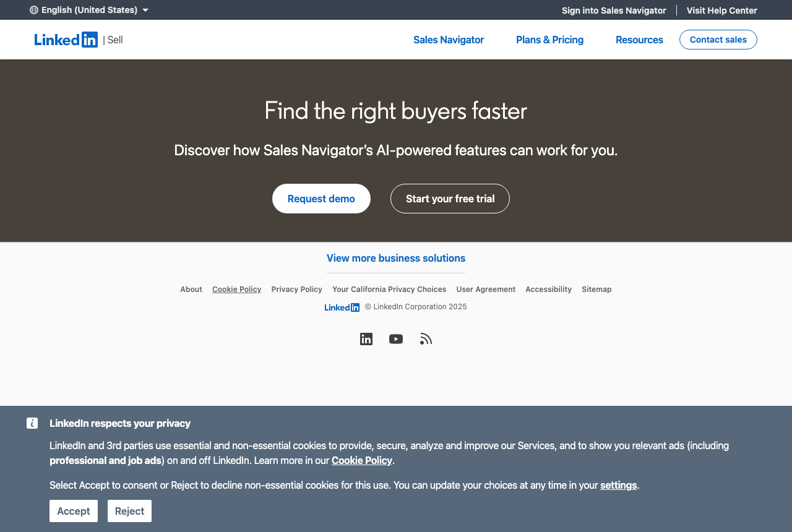Open the LinkedIn social icon in the footer
The height and width of the screenshot is (532, 792).
(366, 339)
